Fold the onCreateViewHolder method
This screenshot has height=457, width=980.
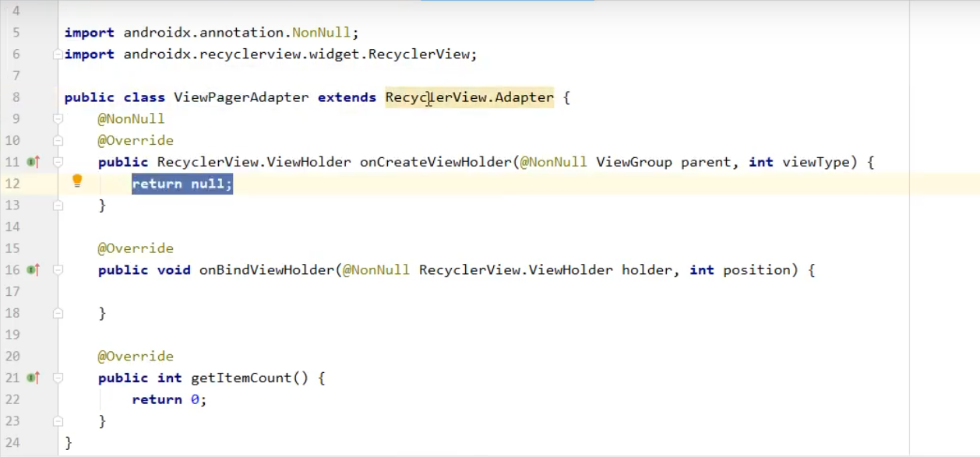point(58,162)
